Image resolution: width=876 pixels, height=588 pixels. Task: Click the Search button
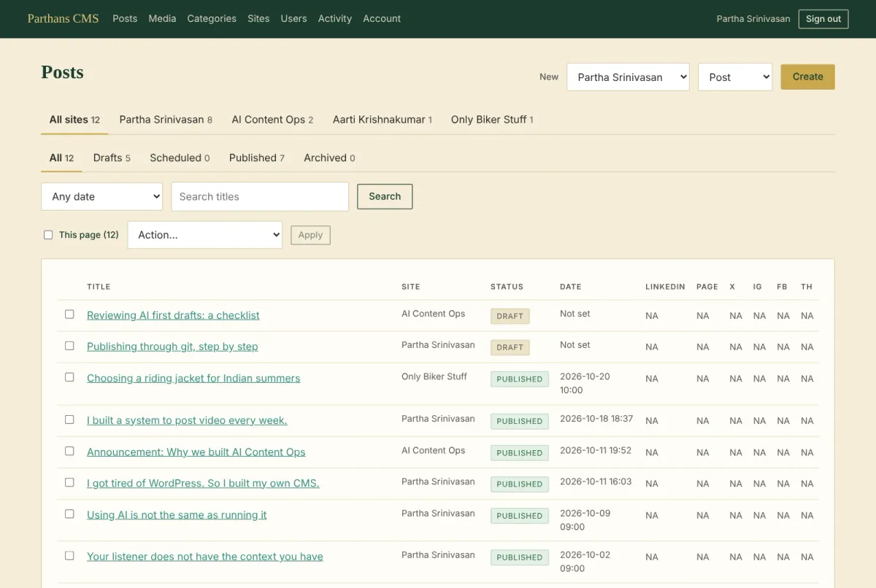[385, 196]
